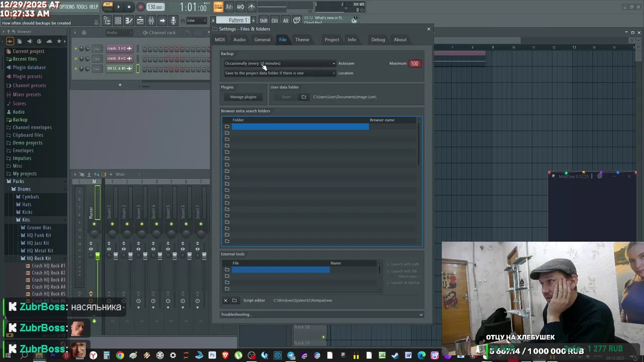Click the plus button next to Pattern 1
The height and width of the screenshot is (362, 644).
tap(253, 21)
